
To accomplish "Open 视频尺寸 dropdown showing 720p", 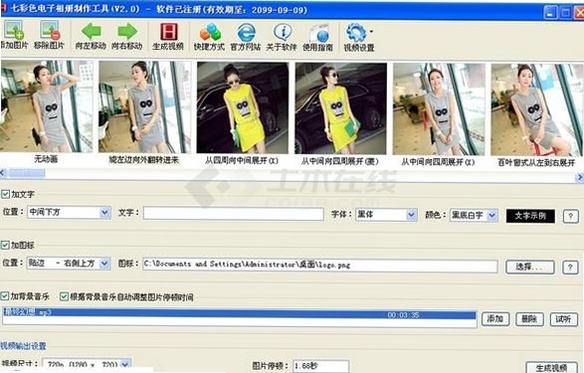I will pos(87,365).
